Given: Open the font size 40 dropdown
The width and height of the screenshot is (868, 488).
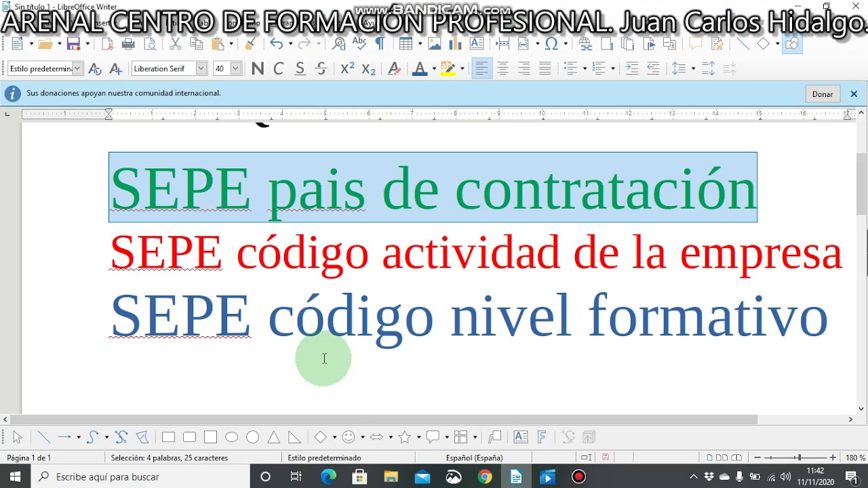Looking at the screenshot, I should (235, 68).
